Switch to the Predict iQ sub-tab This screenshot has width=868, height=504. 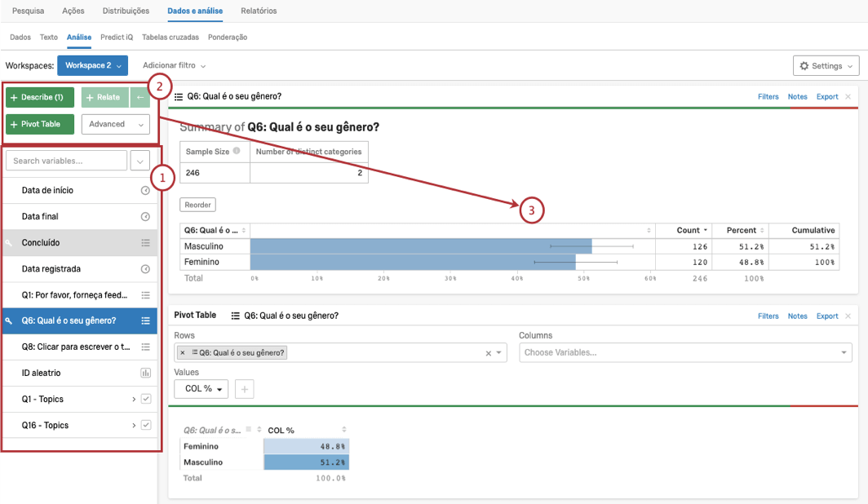117,37
